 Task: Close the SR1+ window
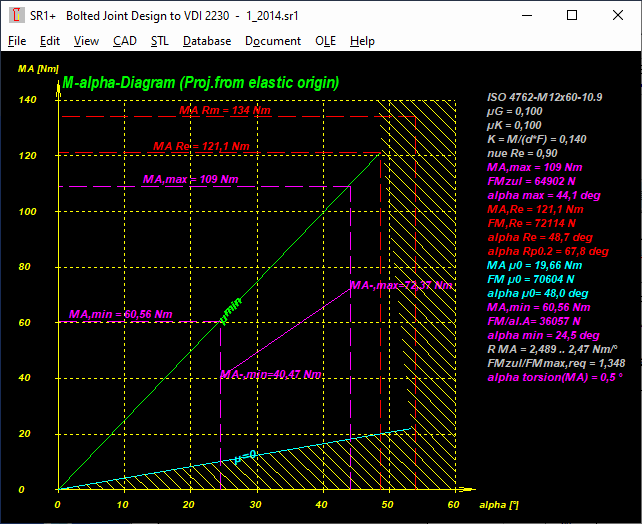[617, 15]
